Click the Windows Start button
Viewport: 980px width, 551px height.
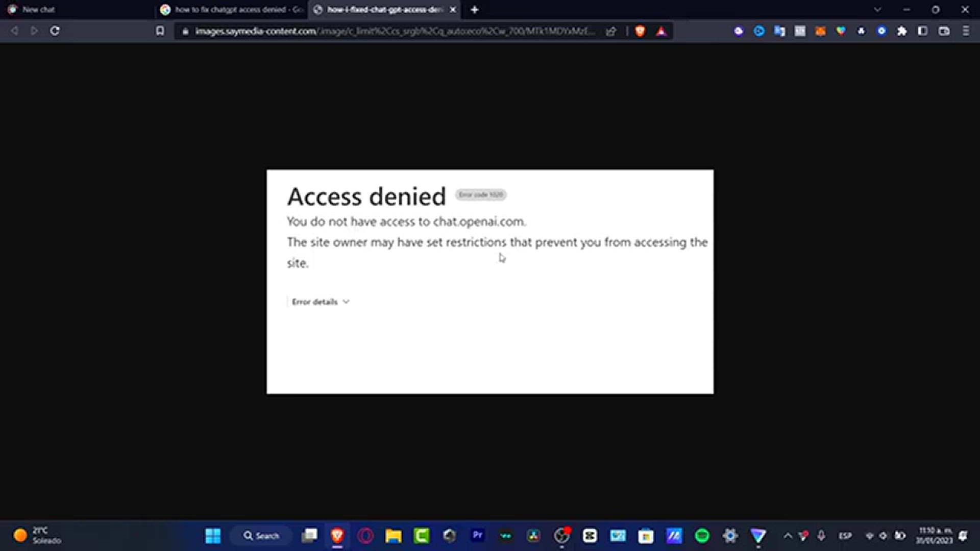(x=213, y=536)
